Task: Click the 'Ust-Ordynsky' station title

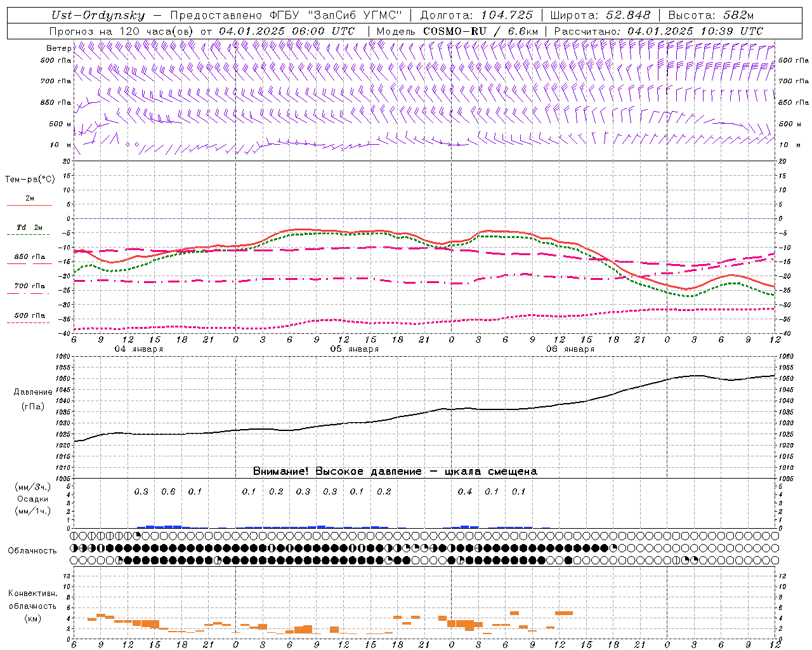Action: click(98, 16)
